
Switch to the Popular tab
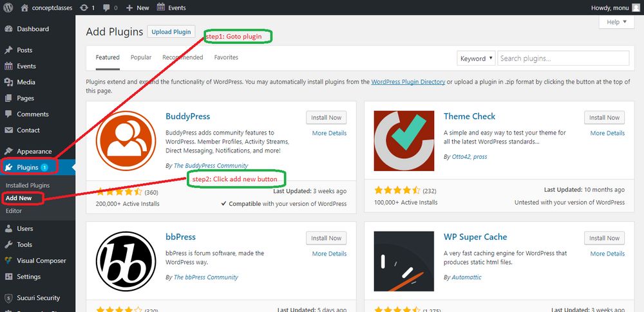pos(141,57)
